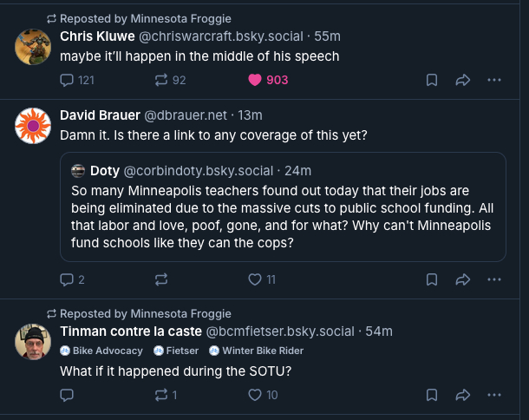Open David Brauer's sun avatar
The width and height of the screenshot is (529, 420).
(33, 127)
